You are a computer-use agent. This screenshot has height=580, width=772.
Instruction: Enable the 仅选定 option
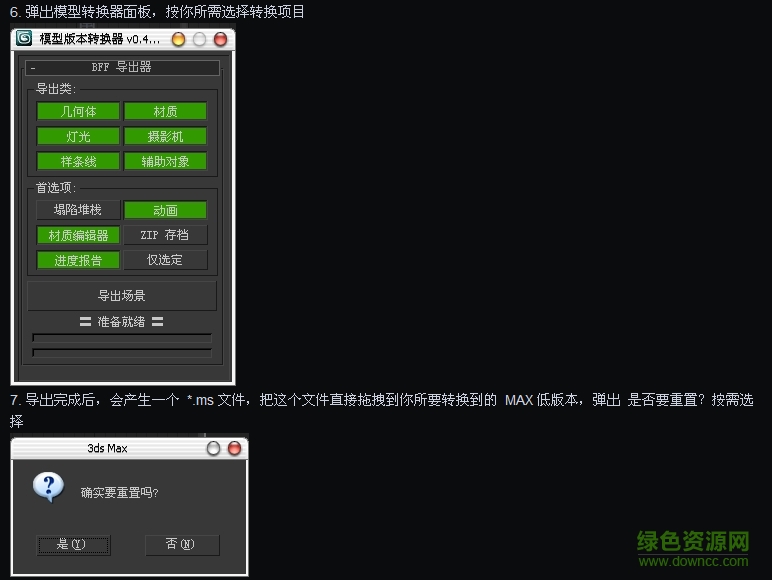(165, 259)
